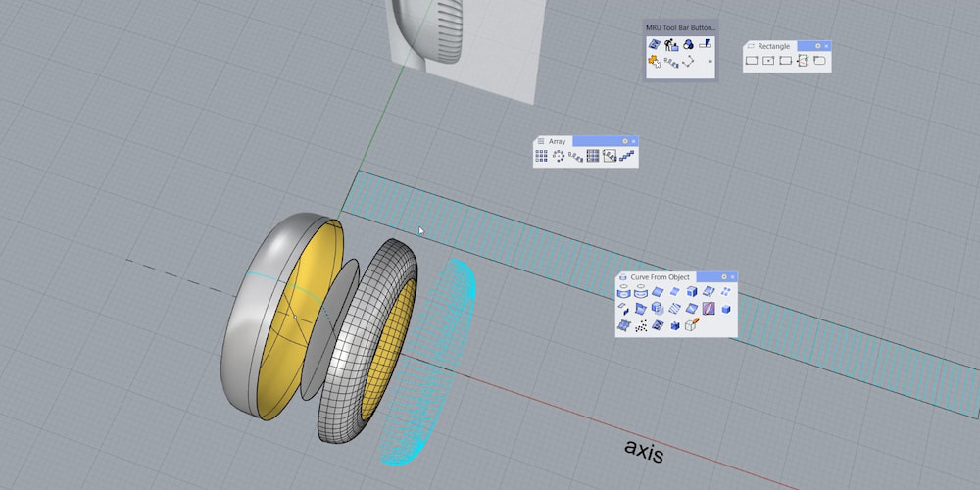Choose the Array Along Curve tool

tap(576, 156)
